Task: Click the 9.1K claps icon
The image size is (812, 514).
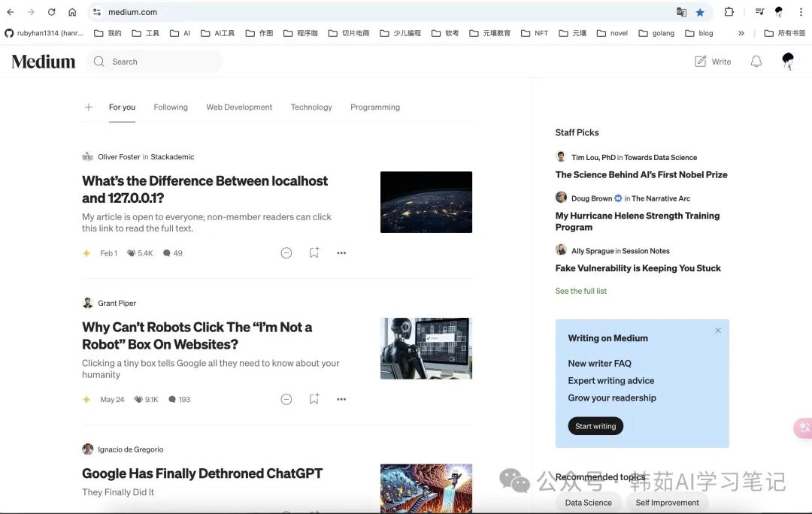Action: point(138,400)
